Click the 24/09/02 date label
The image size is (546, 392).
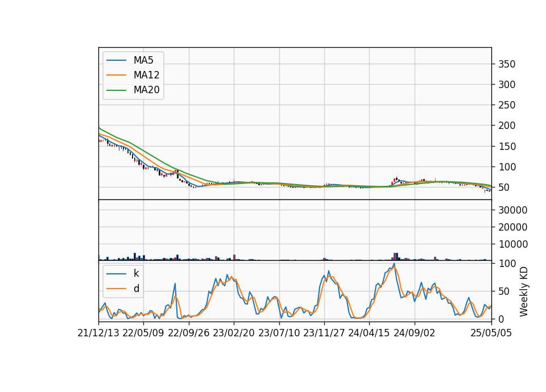[x=415, y=333]
